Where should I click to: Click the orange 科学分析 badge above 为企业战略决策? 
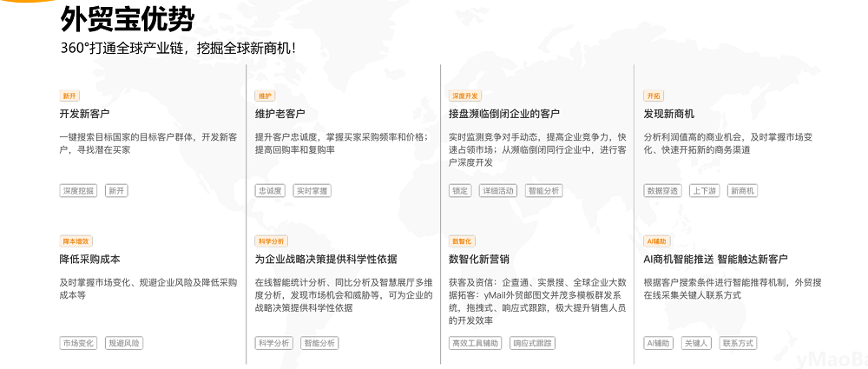click(x=271, y=241)
